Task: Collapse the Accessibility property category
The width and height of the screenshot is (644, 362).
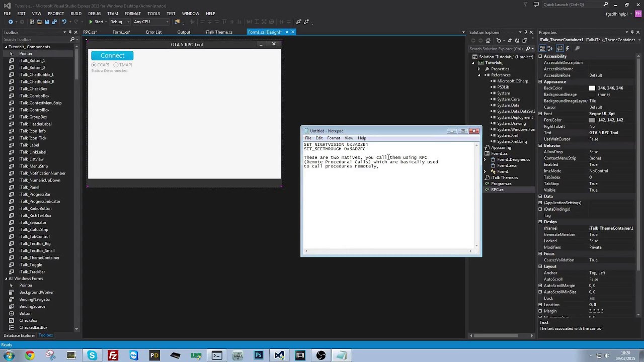Action: [540, 56]
